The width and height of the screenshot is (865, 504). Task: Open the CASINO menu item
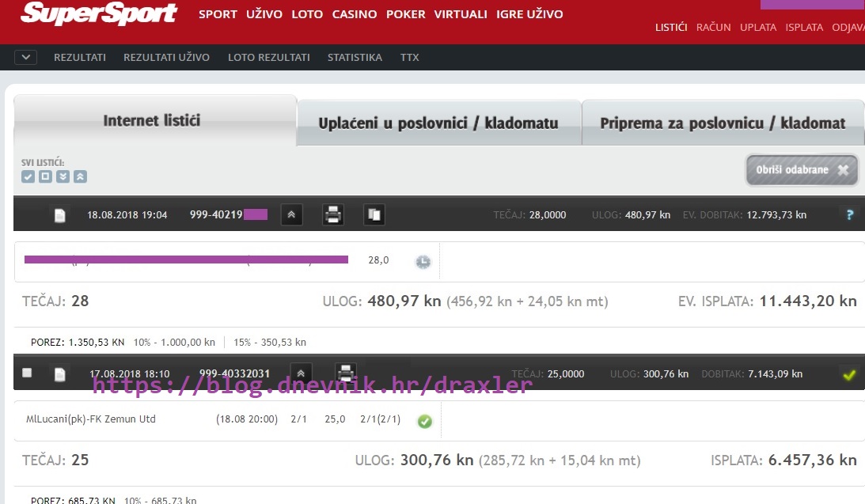(355, 14)
